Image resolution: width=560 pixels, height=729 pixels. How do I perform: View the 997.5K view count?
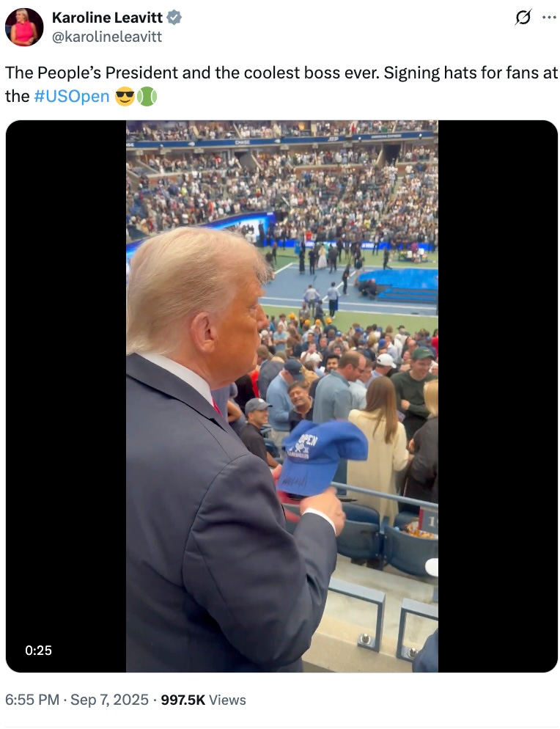tap(183, 700)
